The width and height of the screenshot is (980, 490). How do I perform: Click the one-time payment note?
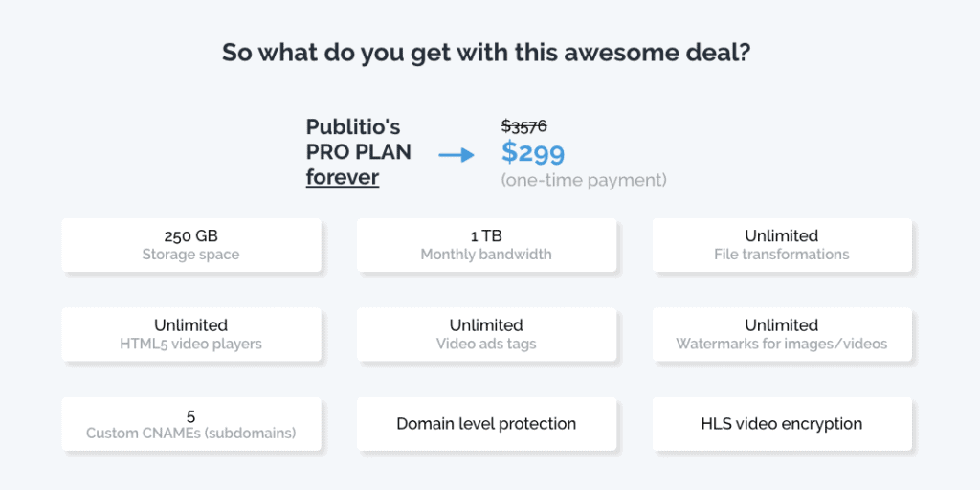(584, 181)
